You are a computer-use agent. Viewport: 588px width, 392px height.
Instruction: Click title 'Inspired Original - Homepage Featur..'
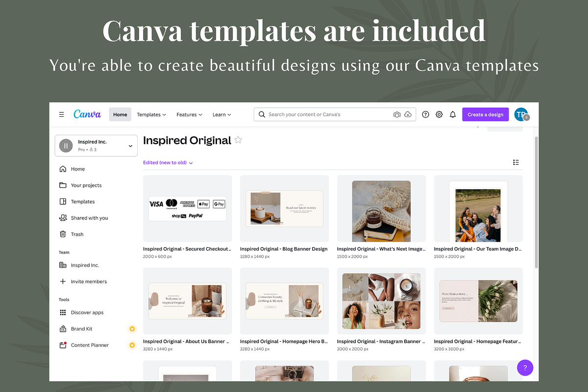[478, 342]
